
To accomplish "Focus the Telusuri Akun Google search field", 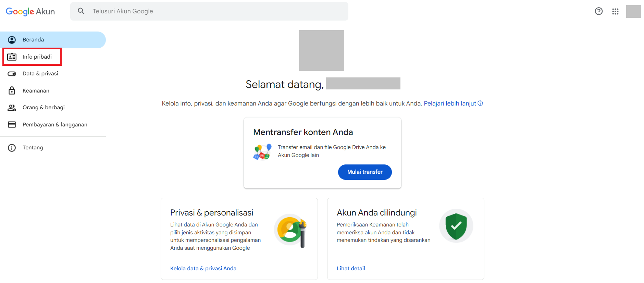I will point(209,11).
